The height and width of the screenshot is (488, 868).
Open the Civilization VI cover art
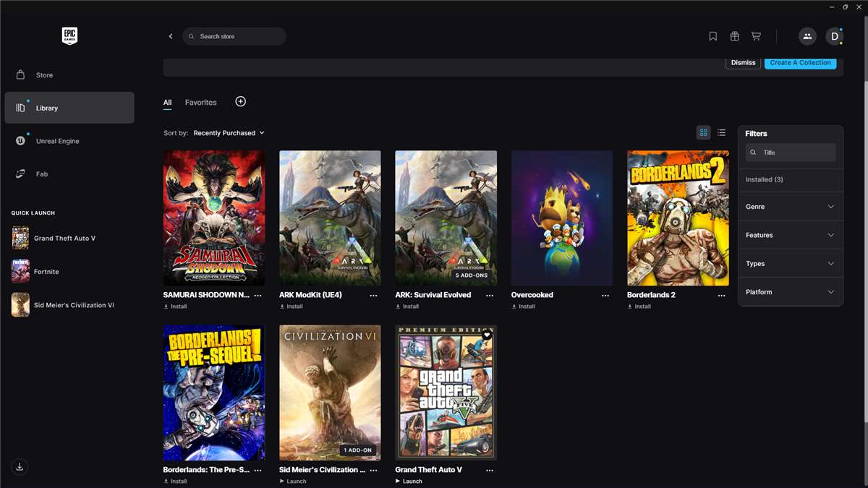[330, 393]
